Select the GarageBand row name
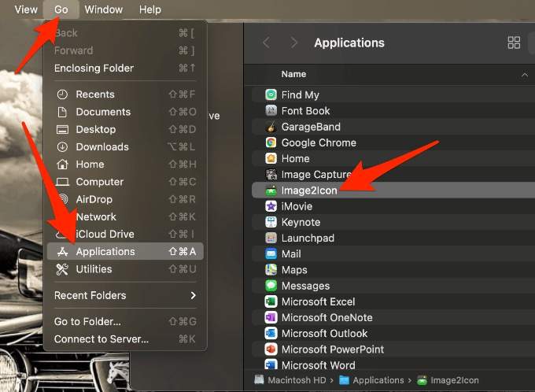 (x=311, y=127)
